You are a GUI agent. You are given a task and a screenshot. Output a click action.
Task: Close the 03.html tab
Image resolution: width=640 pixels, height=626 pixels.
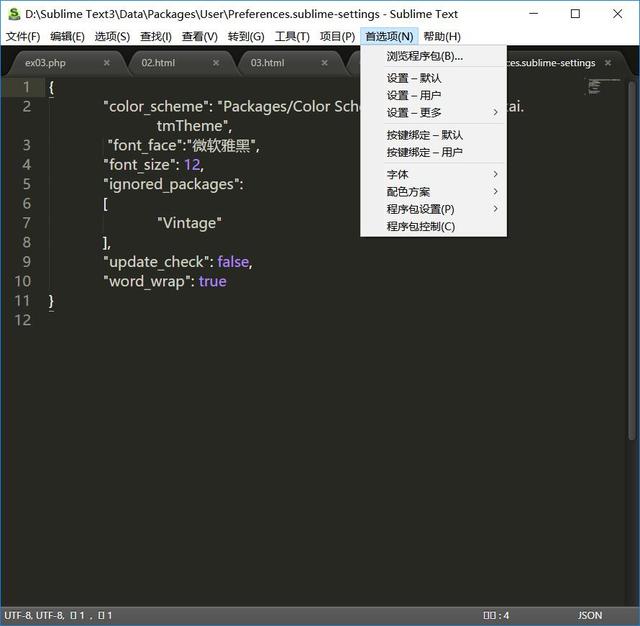pyautogui.click(x=324, y=63)
